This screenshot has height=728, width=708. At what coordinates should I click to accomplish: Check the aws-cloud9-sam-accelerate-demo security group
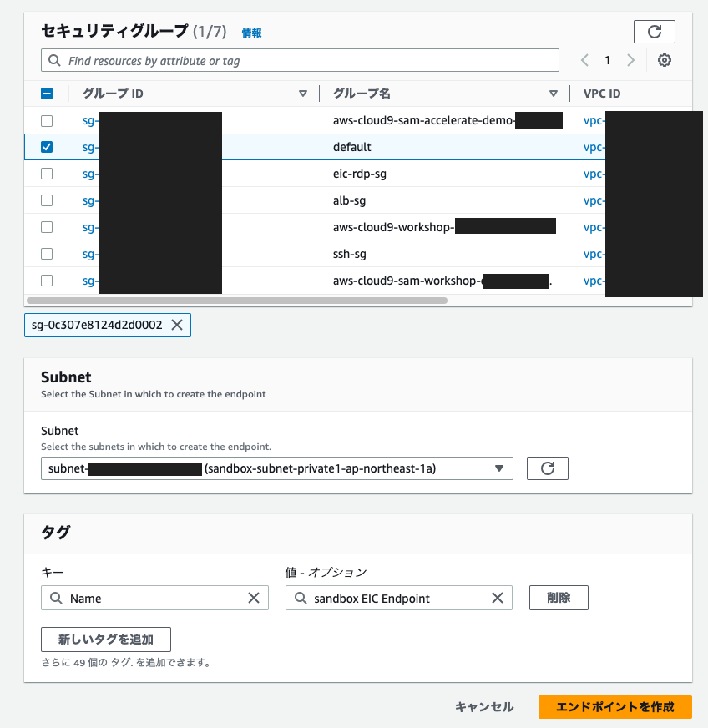point(47,121)
